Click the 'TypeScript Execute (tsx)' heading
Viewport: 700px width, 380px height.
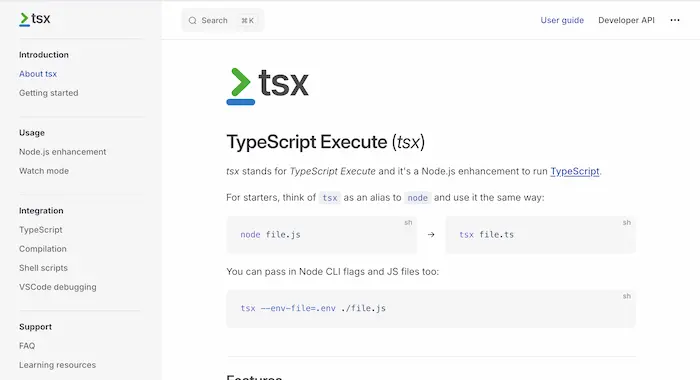click(325, 142)
